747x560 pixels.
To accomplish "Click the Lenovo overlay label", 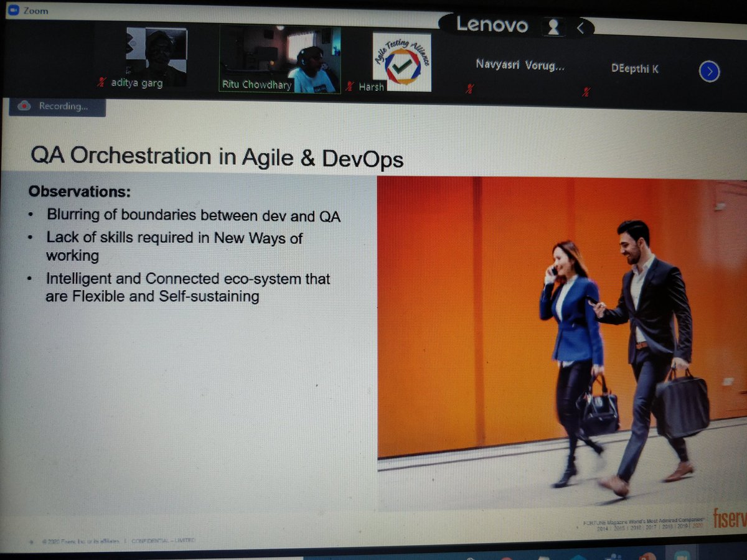I will [x=492, y=24].
